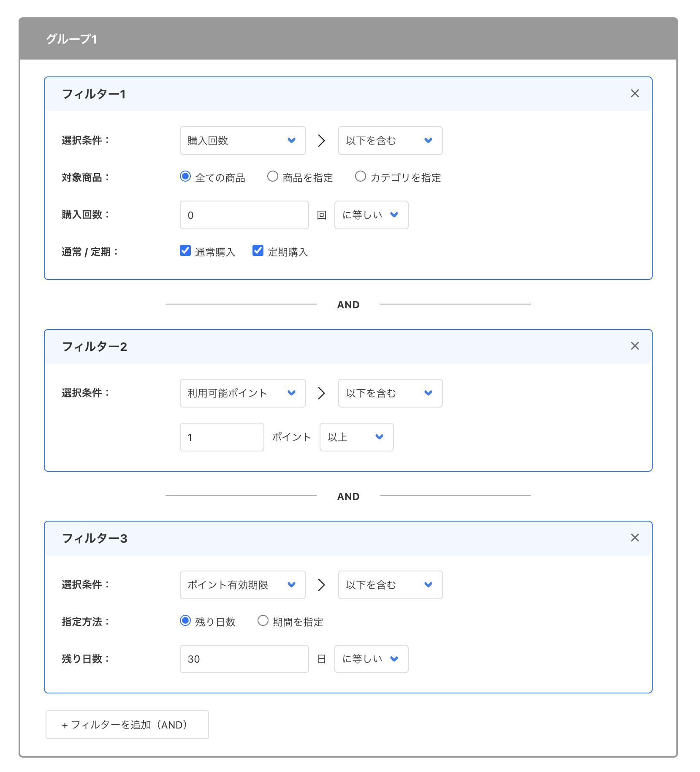Click the 残り日数 value field showing 30
Screen dimensions: 700x772
[244, 659]
